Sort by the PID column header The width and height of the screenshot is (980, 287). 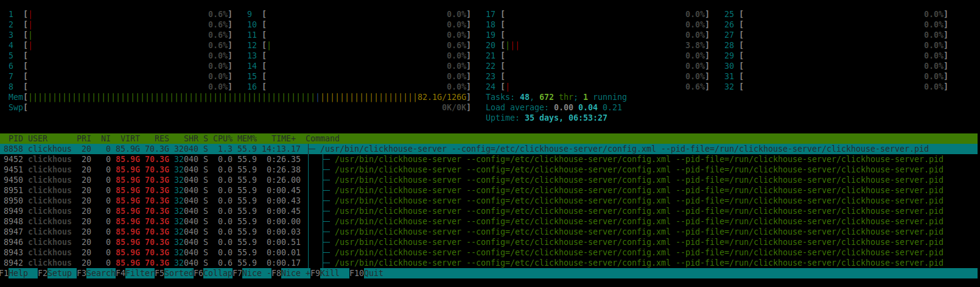coord(16,138)
